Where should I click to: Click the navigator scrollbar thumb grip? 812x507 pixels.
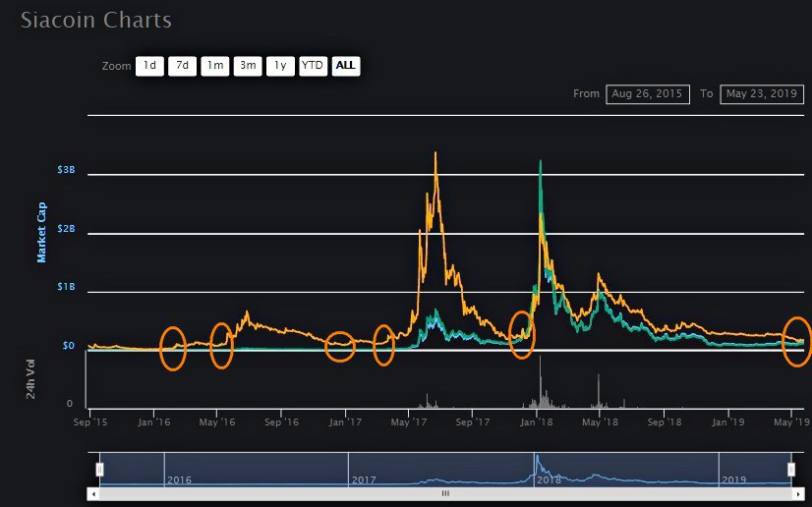[x=445, y=494]
